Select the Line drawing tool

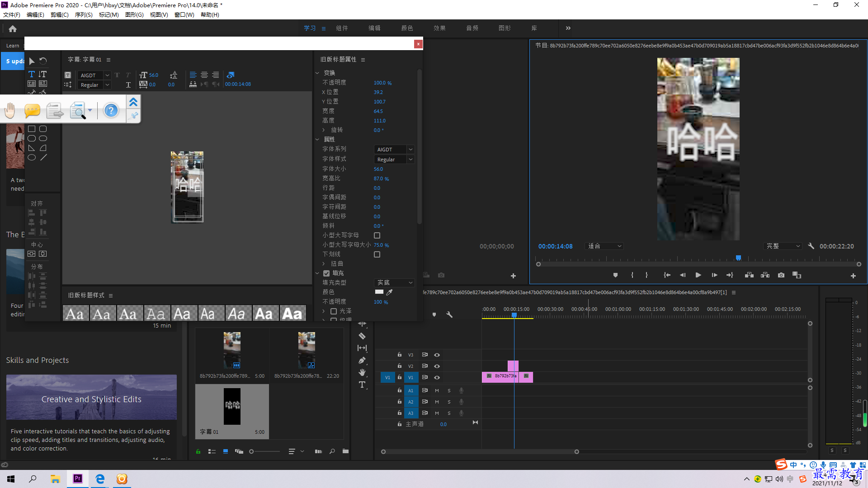[43, 158]
